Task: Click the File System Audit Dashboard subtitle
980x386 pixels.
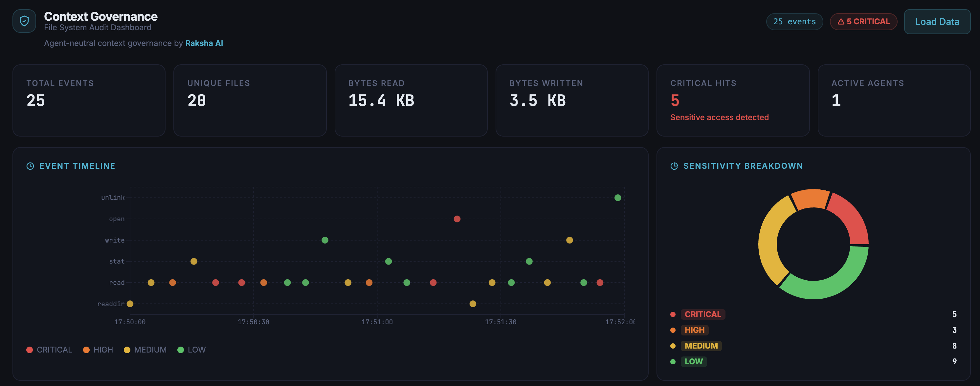Action: (x=98, y=28)
